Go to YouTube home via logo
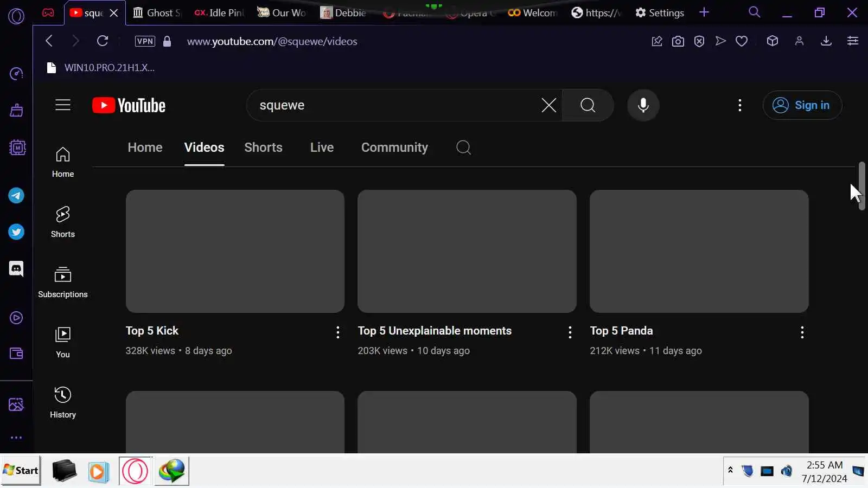The image size is (868, 488). pos(129,105)
